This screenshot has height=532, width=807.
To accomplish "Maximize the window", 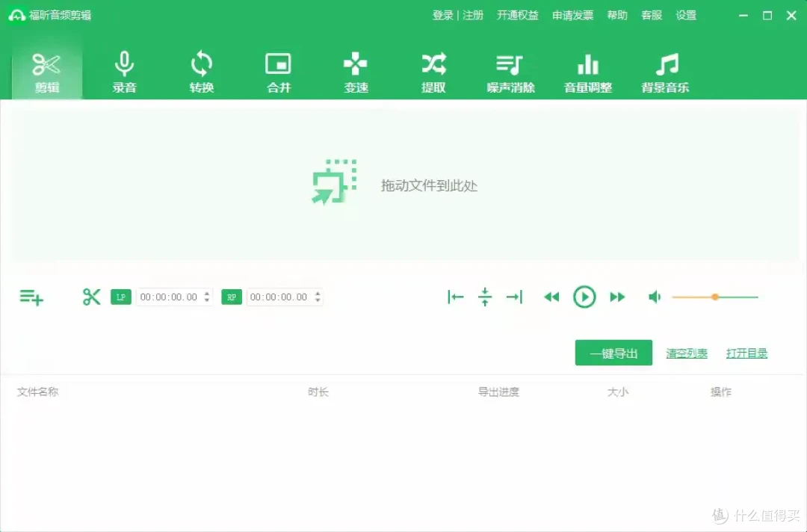I will (x=767, y=16).
